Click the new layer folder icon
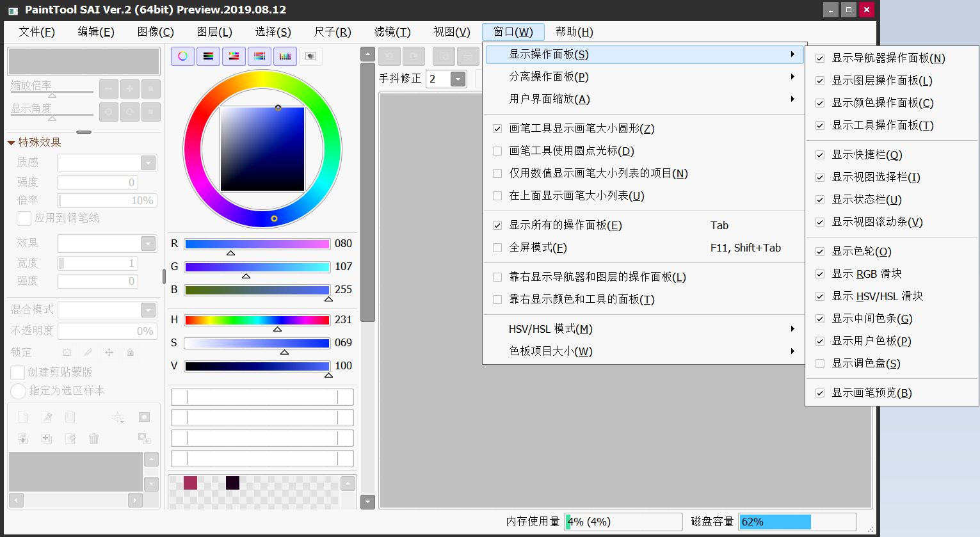The width and height of the screenshot is (980, 537). [x=70, y=417]
